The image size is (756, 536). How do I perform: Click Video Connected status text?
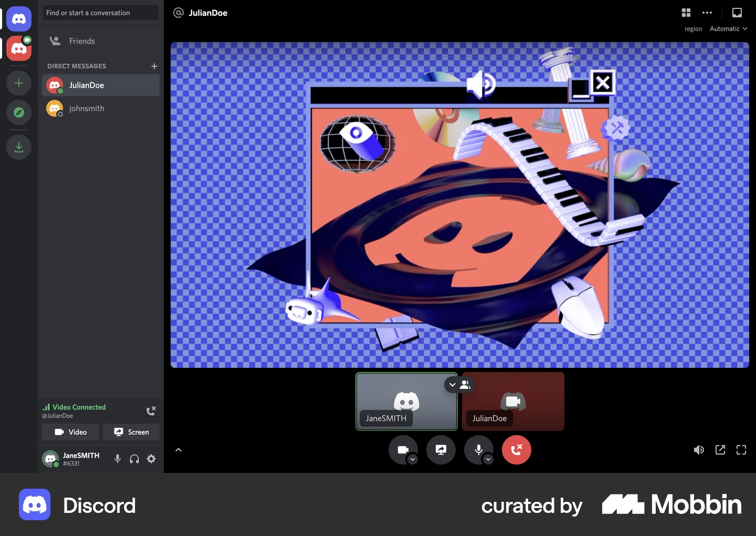point(79,407)
